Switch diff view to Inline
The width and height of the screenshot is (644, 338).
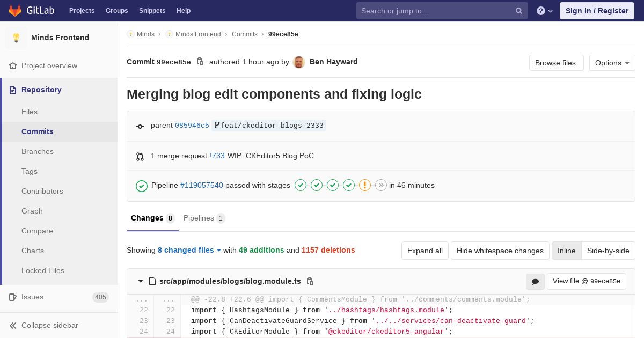567,251
